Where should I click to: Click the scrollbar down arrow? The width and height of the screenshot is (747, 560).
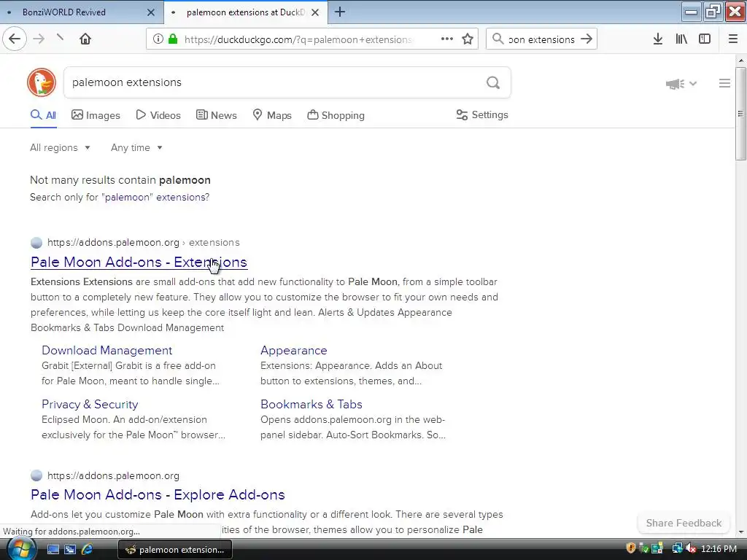pyautogui.click(x=740, y=532)
